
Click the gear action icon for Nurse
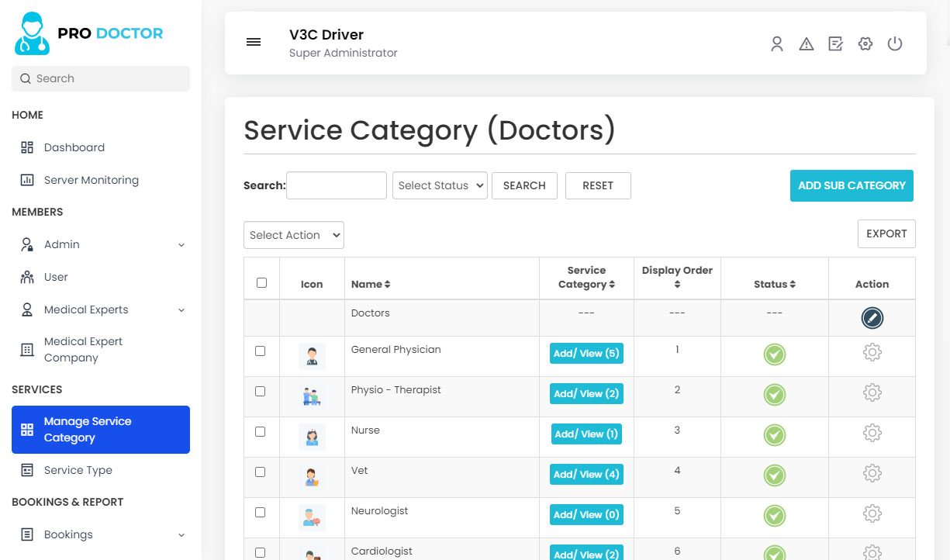[872, 433]
